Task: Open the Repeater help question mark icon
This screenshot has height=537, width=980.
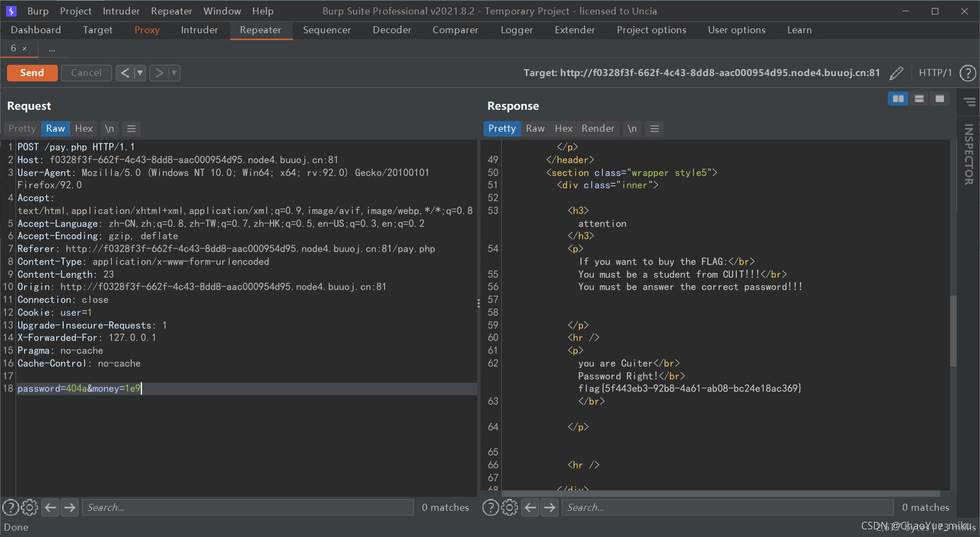Action: 968,73
